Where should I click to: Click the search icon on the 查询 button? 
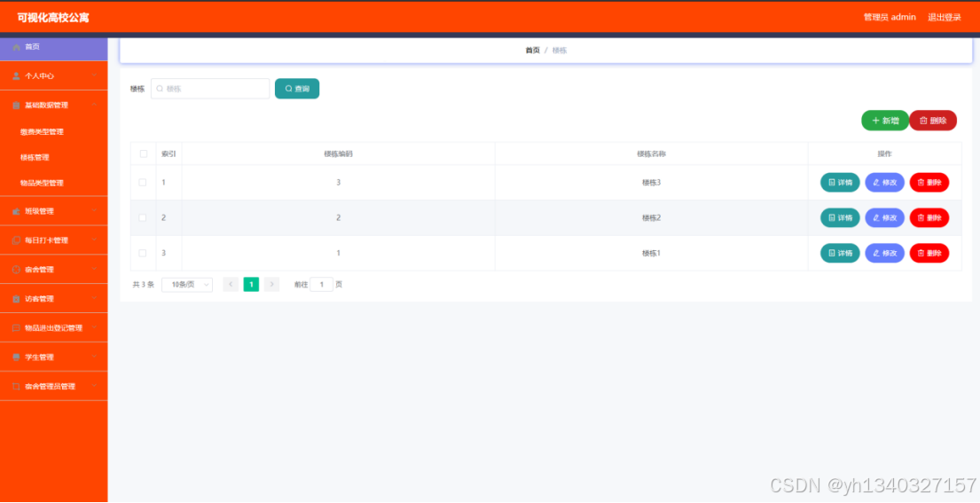289,89
